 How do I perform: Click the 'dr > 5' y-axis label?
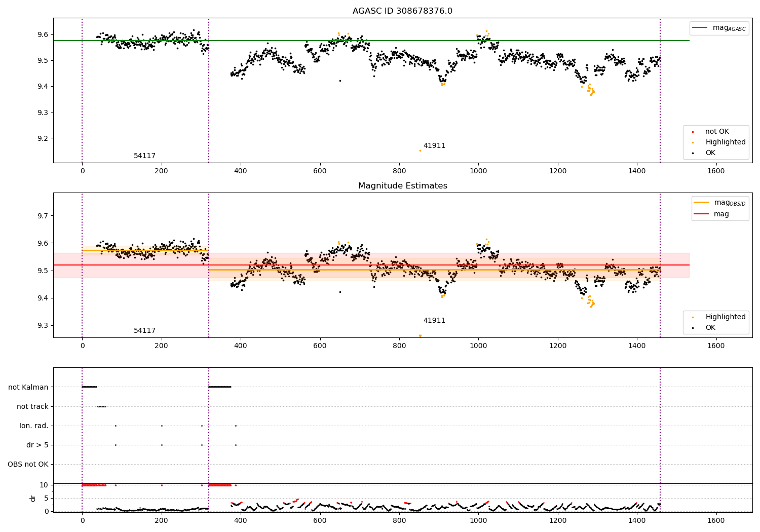point(37,445)
